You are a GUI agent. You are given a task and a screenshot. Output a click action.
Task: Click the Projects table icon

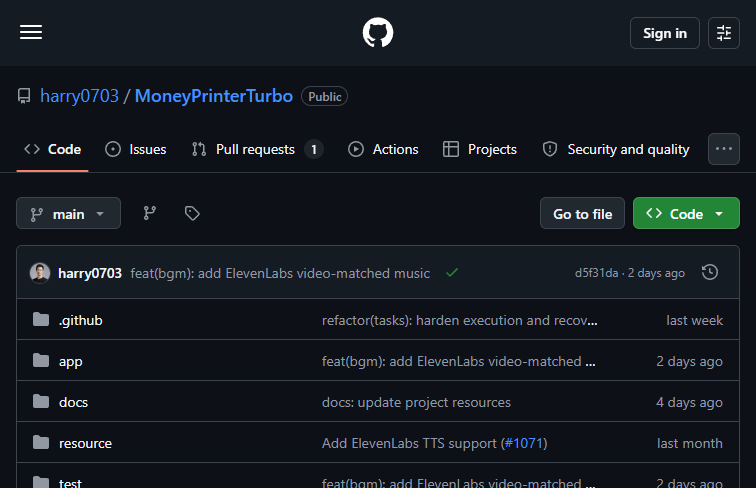click(451, 149)
